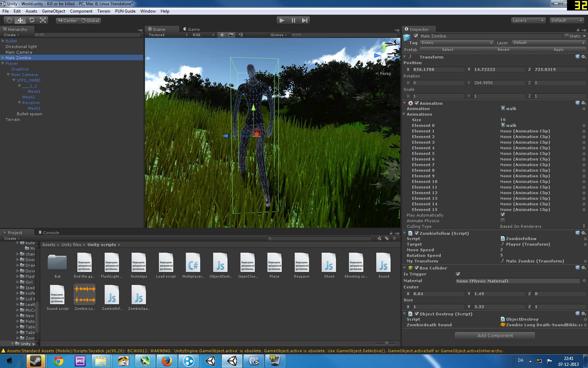The height and width of the screenshot is (368, 588).
Task: Open Animation component gear settings
Action: pos(583,103)
